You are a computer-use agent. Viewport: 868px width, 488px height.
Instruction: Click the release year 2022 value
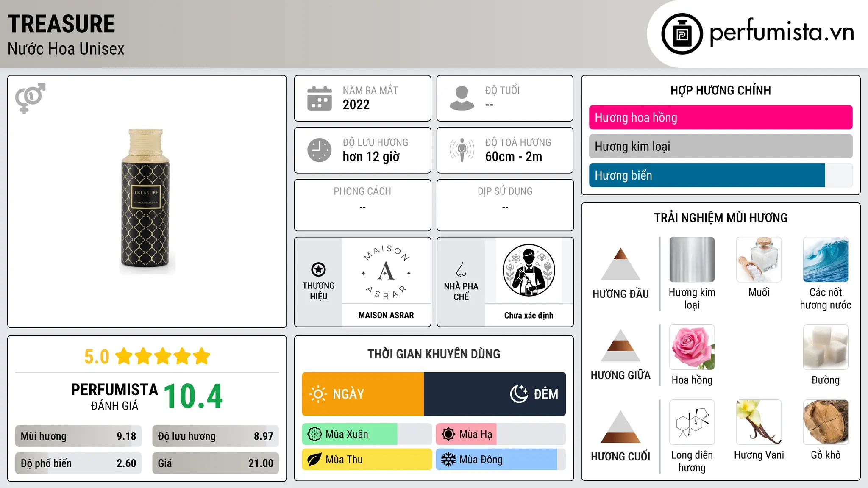[x=356, y=105]
